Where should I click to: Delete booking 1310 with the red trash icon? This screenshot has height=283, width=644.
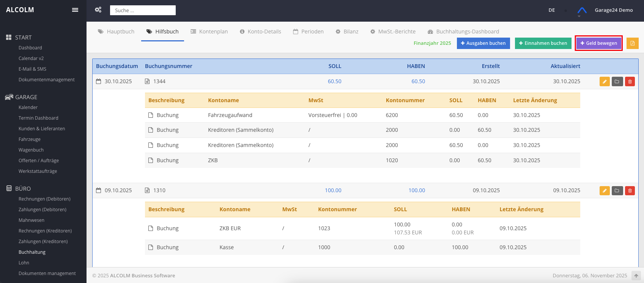(x=630, y=191)
